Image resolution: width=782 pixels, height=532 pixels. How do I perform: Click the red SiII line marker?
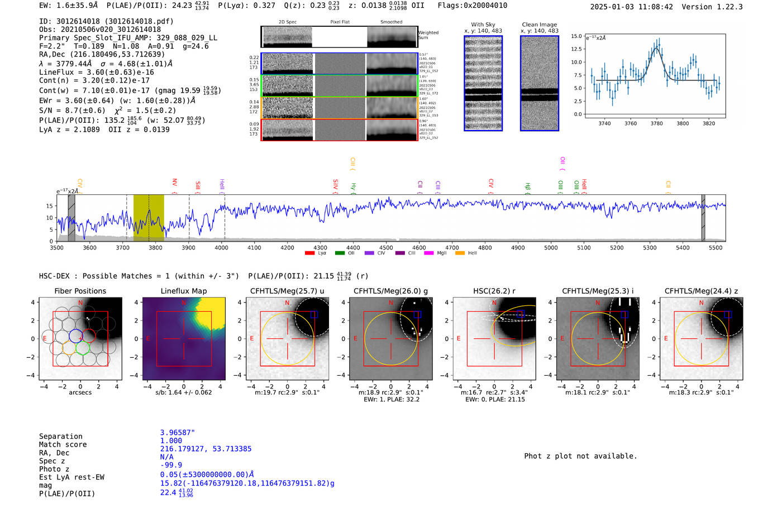coord(198,187)
